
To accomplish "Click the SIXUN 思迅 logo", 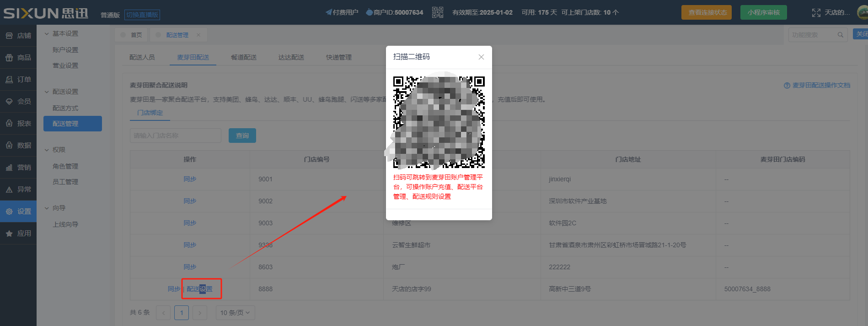I will [46, 13].
